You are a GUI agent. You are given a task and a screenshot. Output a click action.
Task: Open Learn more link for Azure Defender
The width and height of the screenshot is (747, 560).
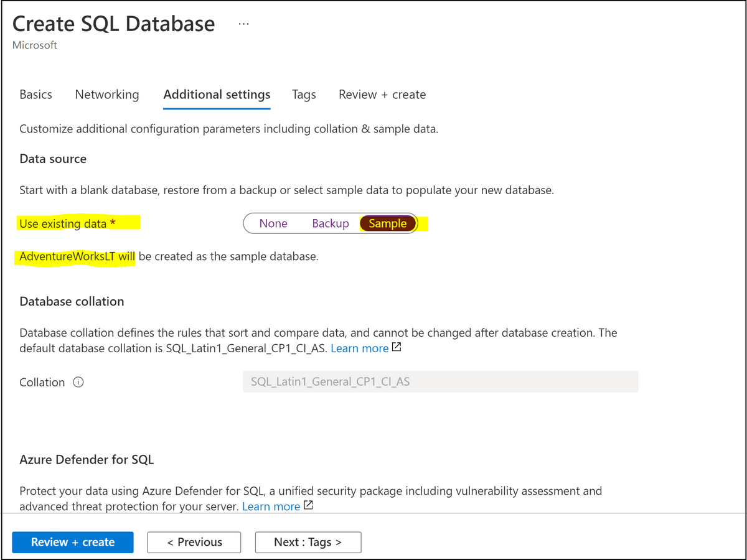pos(271,506)
